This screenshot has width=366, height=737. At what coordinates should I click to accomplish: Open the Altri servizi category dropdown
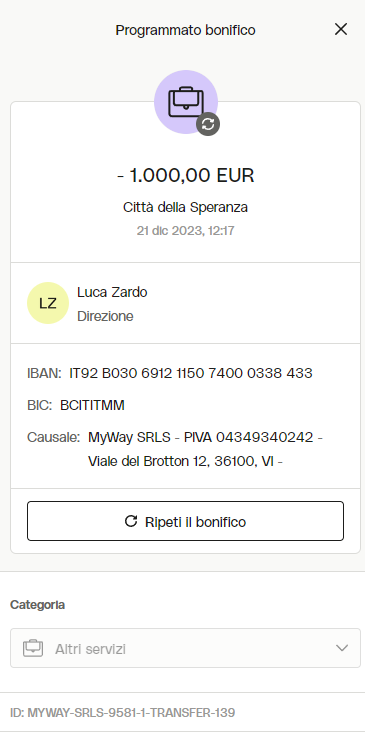(185, 648)
